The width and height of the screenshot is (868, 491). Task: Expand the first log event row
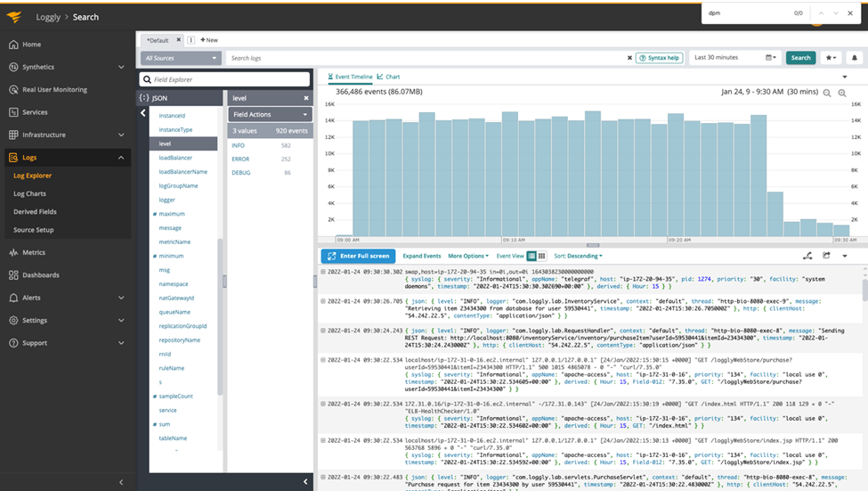coord(323,271)
